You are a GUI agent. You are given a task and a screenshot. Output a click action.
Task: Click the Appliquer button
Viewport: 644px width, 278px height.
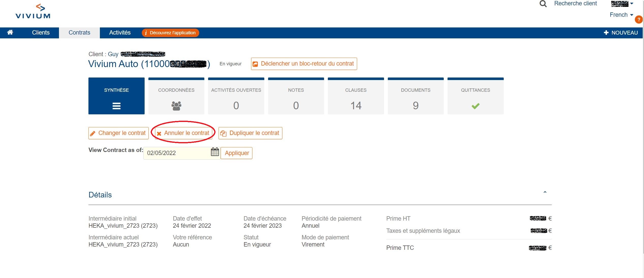237,153
